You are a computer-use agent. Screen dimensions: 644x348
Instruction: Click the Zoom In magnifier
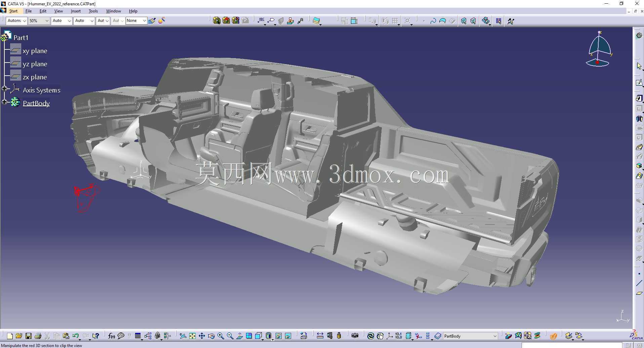[x=220, y=336]
